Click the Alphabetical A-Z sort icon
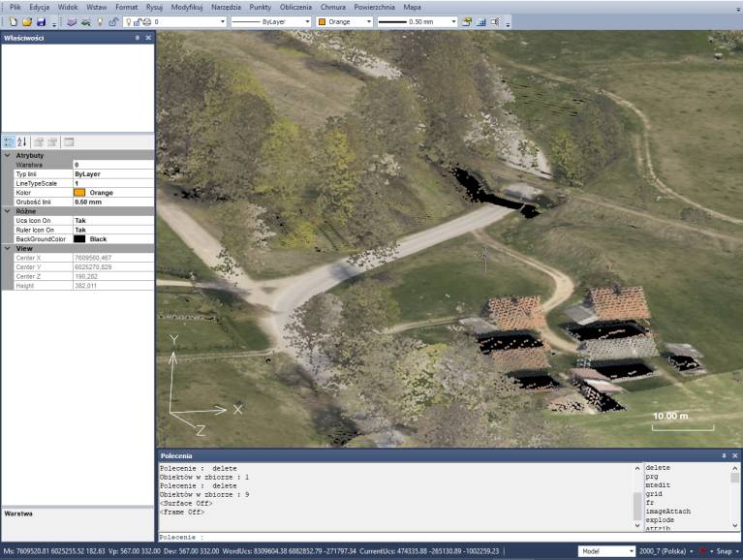The height and width of the screenshot is (560, 743). (22, 141)
